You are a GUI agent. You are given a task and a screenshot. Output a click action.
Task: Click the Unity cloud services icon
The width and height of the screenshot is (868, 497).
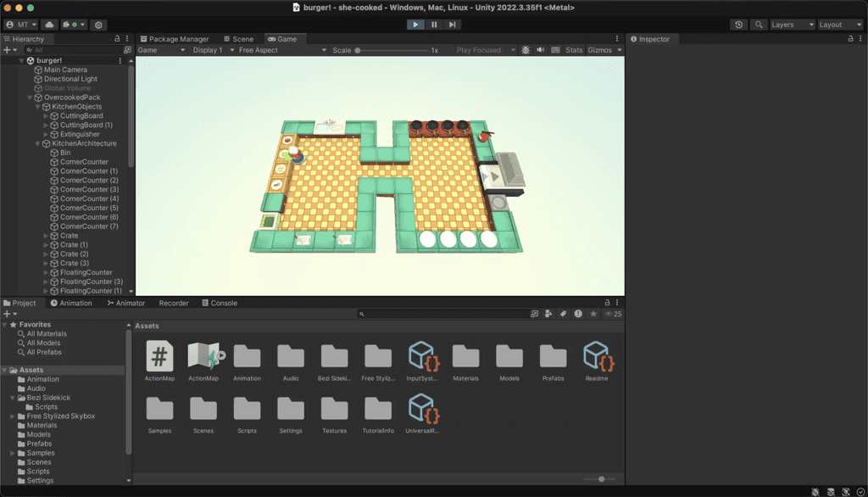[49, 25]
